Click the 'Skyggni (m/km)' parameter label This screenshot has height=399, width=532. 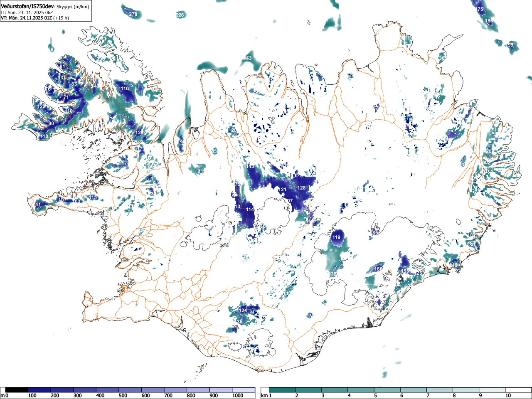[x=73, y=7]
